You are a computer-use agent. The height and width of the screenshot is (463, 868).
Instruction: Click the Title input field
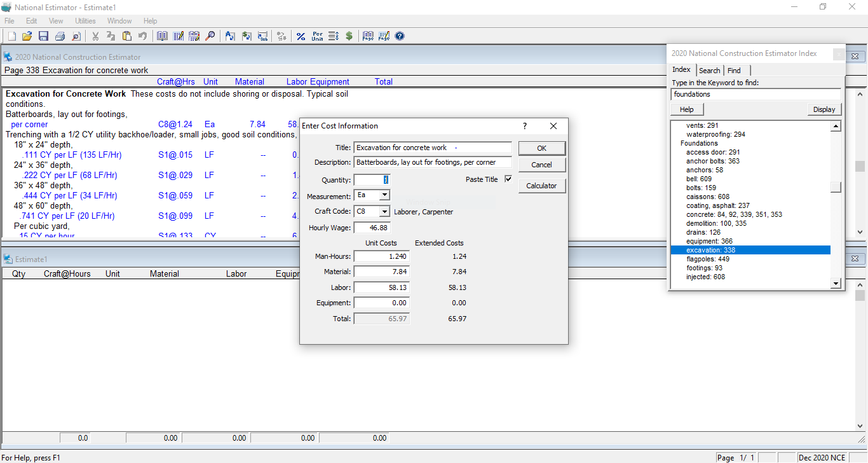point(433,148)
